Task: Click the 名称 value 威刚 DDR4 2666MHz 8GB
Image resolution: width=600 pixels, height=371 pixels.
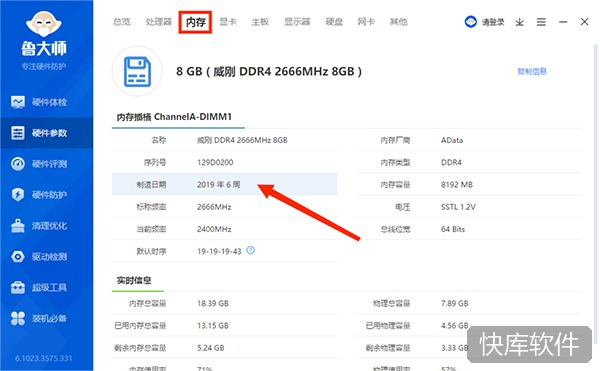Action: pyautogui.click(x=242, y=140)
